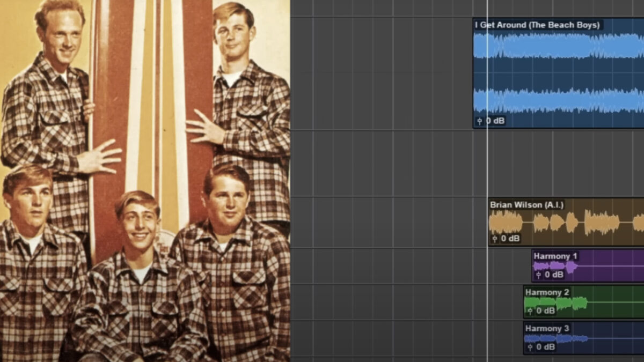Screen dimensions: 644x362
Task: Select the 0 dB value on Brian Wilson clip
Action: (510, 239)
